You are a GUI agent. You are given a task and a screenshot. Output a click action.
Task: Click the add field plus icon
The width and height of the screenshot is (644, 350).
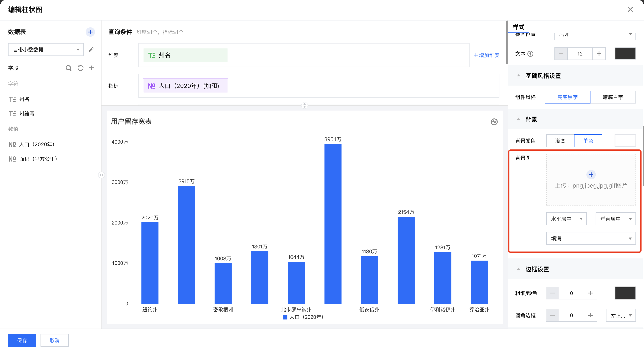click(91, 68)
